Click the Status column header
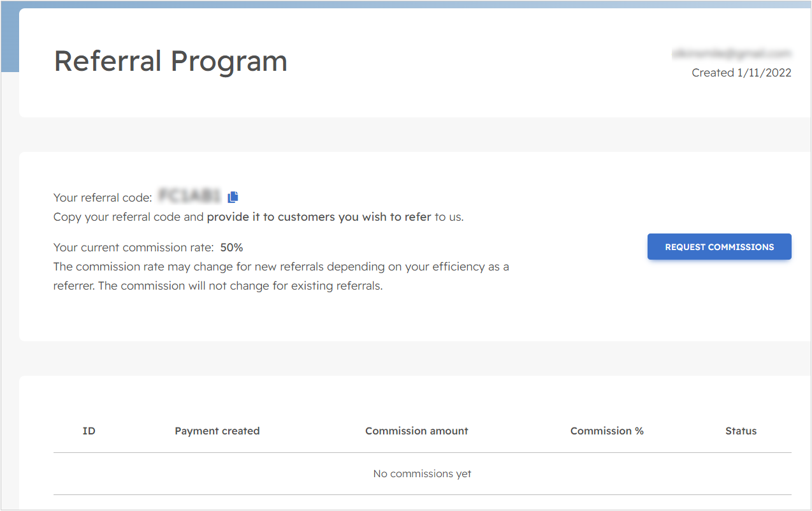The width and height of the screenshot is (812, 511). point(741,431)
